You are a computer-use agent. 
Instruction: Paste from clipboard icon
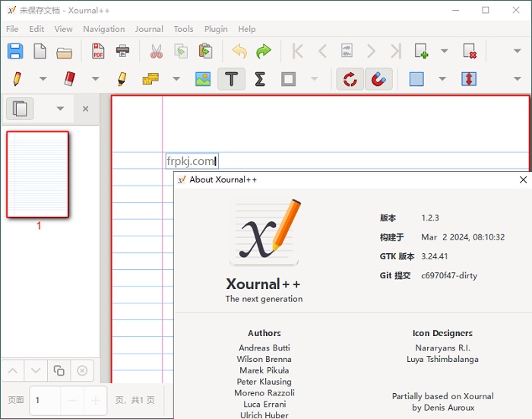206,51
